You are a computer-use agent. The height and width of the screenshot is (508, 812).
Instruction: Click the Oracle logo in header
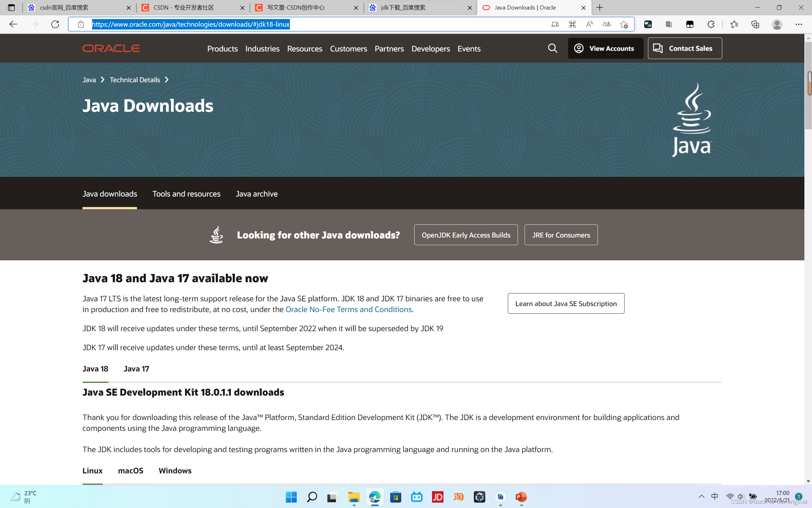pos(111,48)
